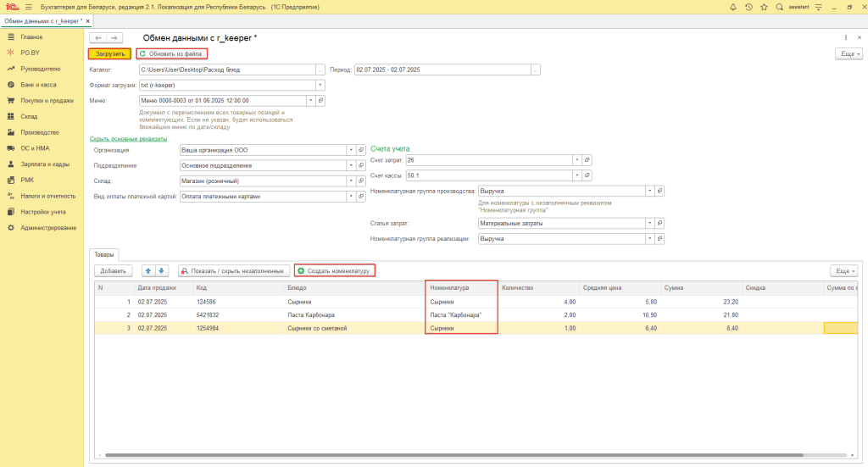Click the Каталог path field
868x467 pixels.
(x=227, y=69)
